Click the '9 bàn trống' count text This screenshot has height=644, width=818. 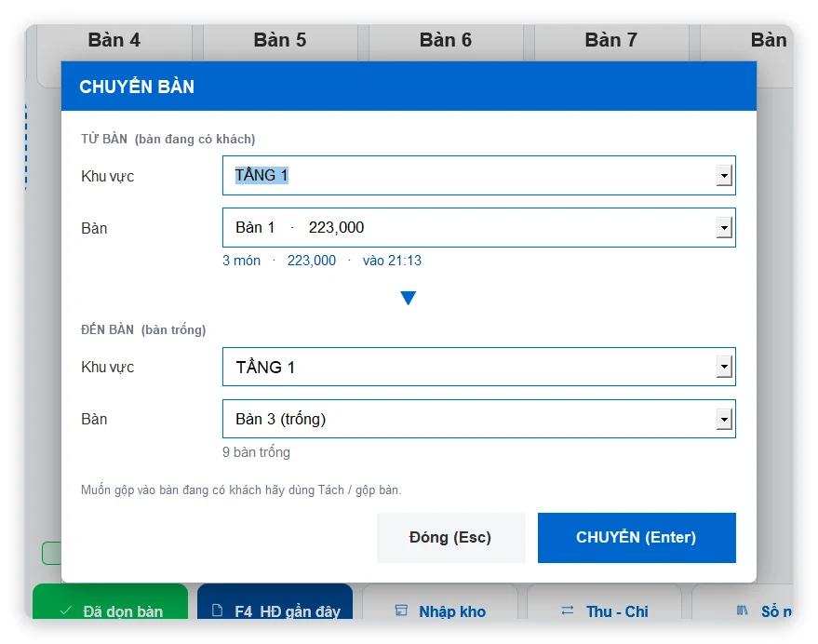[256, 452]
